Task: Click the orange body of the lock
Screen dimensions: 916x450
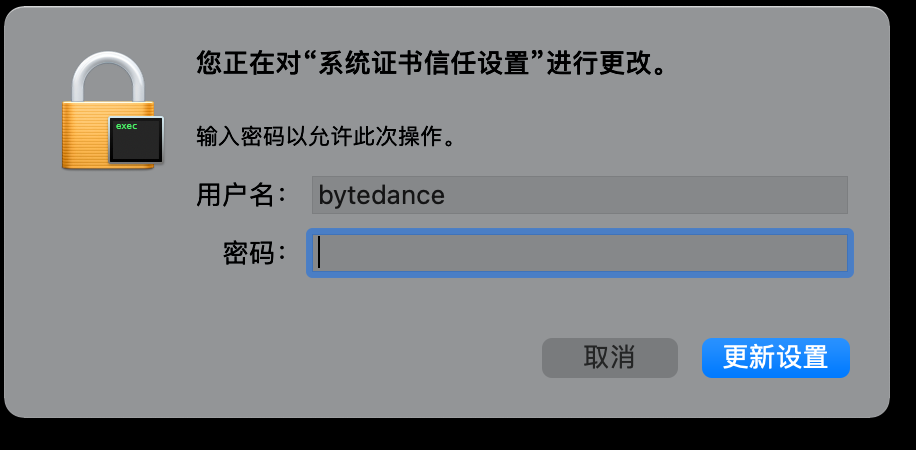Action: click(88, 136)
